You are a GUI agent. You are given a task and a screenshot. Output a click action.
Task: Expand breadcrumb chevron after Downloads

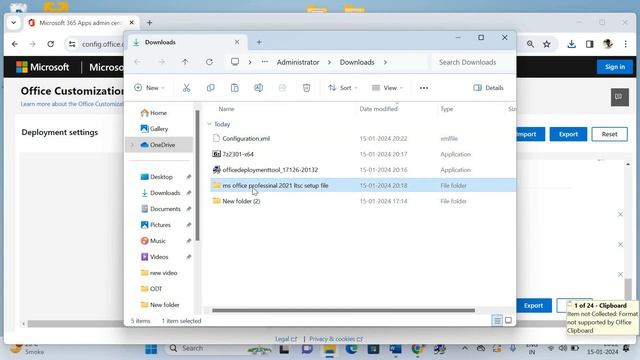[x=385, y=62]
